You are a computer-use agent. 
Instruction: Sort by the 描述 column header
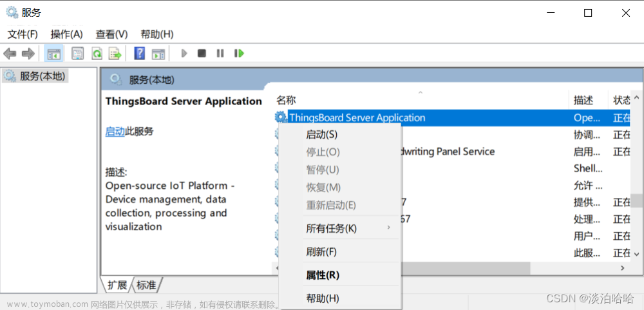pyautogui.click(x=589, y=100)
